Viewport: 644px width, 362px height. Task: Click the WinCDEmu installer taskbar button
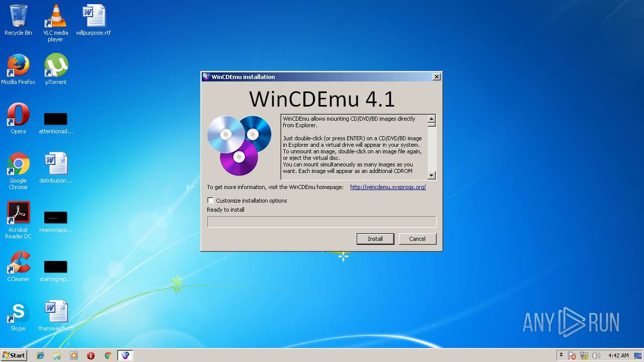pos(125,355)
